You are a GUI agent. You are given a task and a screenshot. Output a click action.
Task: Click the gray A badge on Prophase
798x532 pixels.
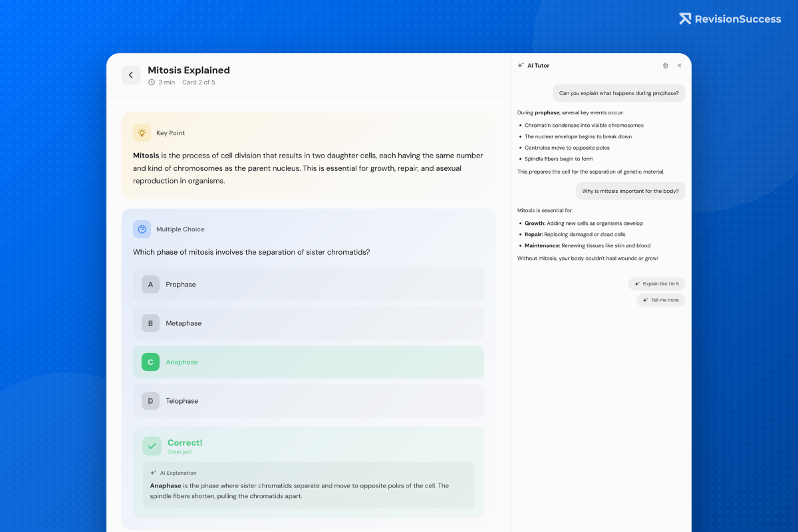click(x=150, y=284)
